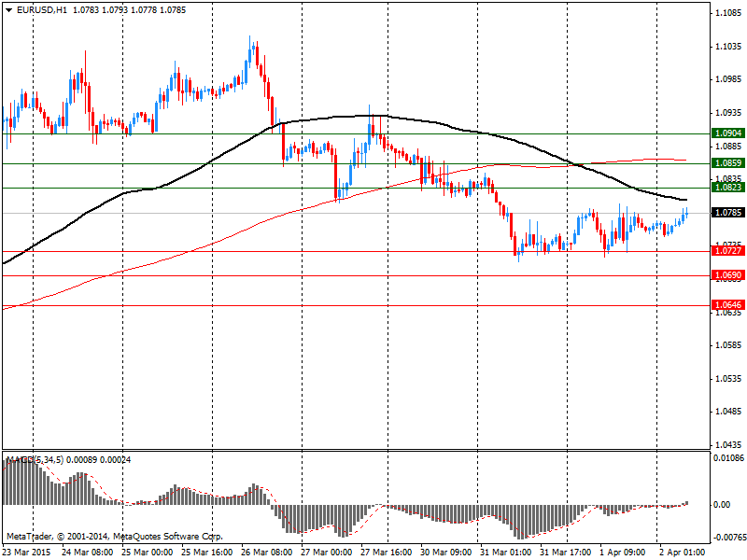Select the green 1.0904 resistance price tag
747x560 pixels.
tap(728, 133)
